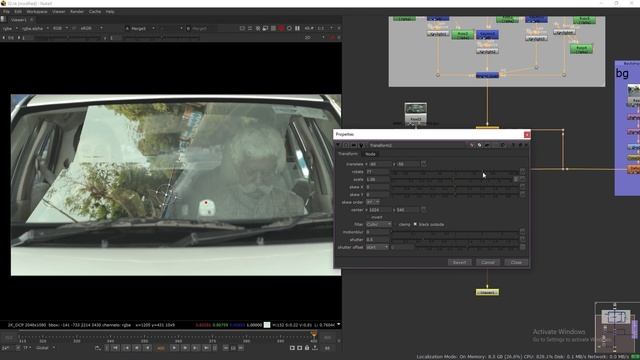This screenshot has width=640, height=360.
Task: Toggle the black outside checkbox
Action: tap(415, 224)
